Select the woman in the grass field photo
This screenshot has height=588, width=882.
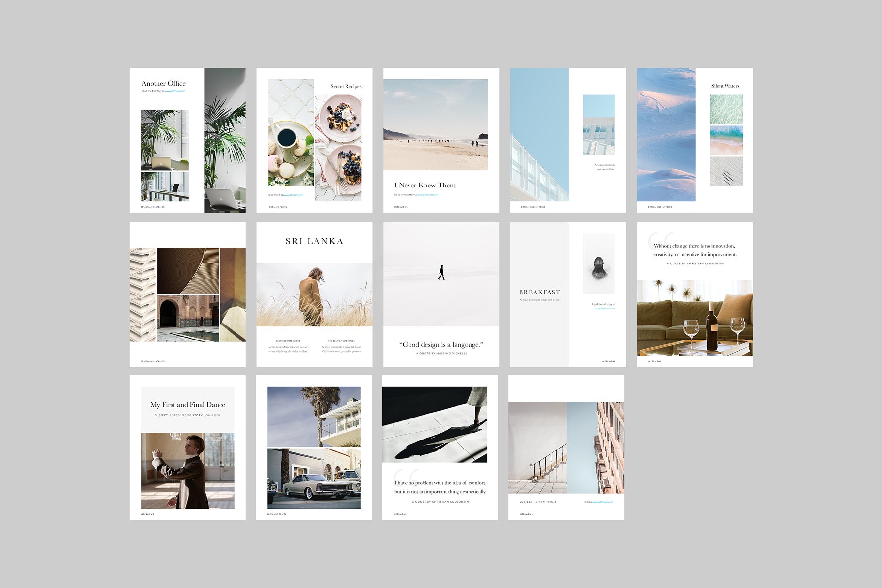click(x=314, y=295)
